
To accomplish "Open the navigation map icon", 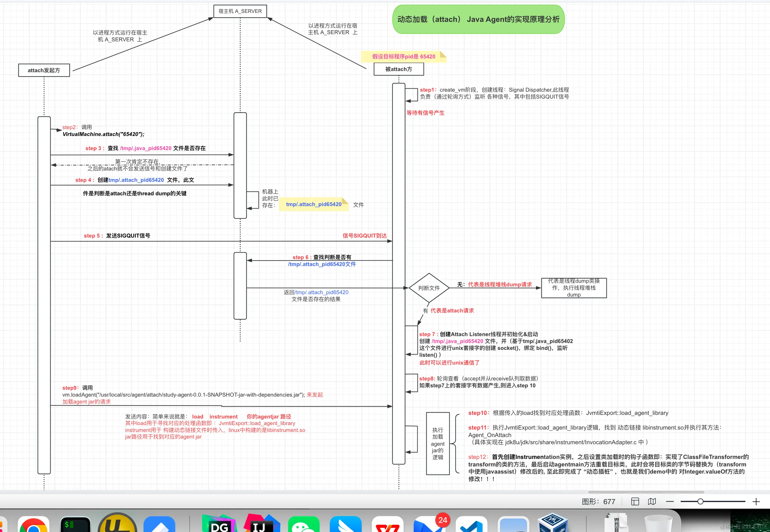I will [652, 501].
